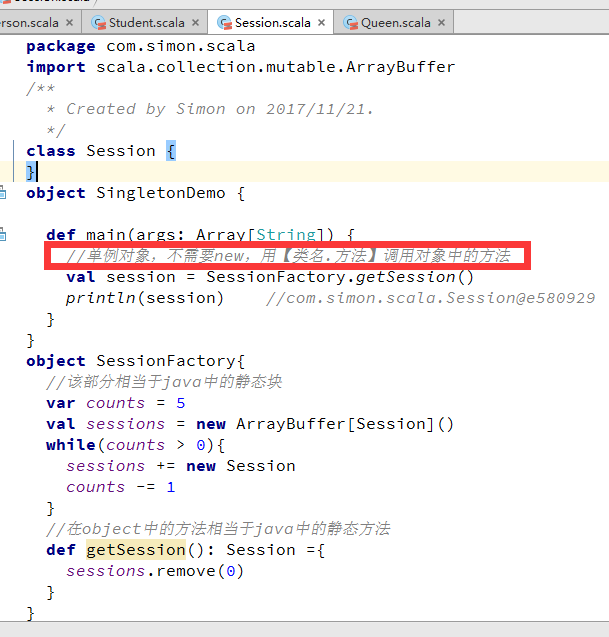Click the highlighted opening brace after Session
The height and width of the screenshot is (637, 609).
click(x=171, y=151)
